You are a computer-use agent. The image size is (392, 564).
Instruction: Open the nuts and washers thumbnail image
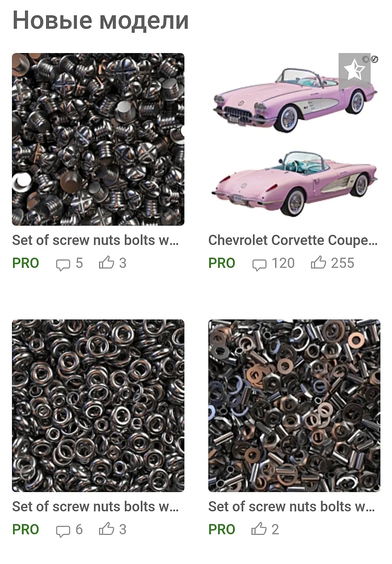click(x=294, y=406)
